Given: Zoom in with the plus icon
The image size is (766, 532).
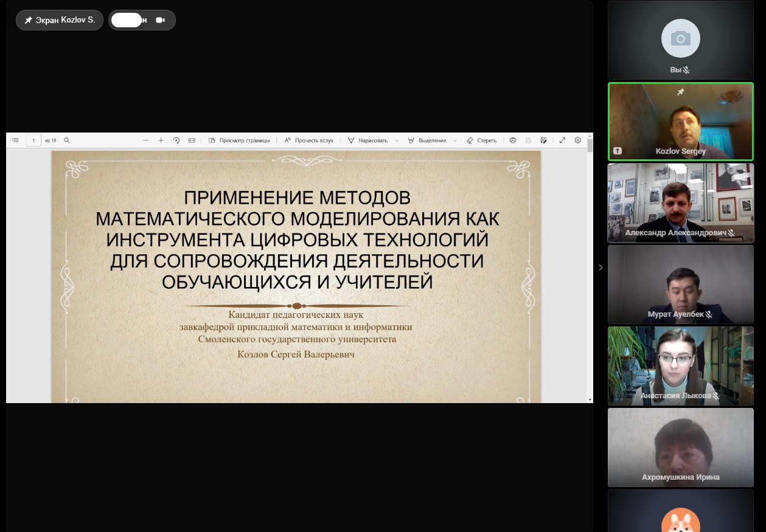Looking at the screenshot, I should point(161,140).
